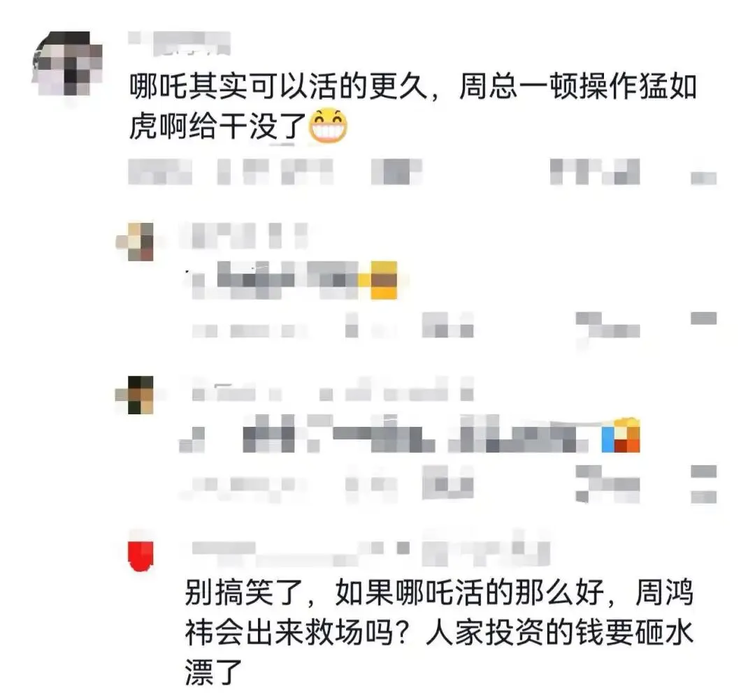Open the first reply's small avatar

[x=135, y=242]
